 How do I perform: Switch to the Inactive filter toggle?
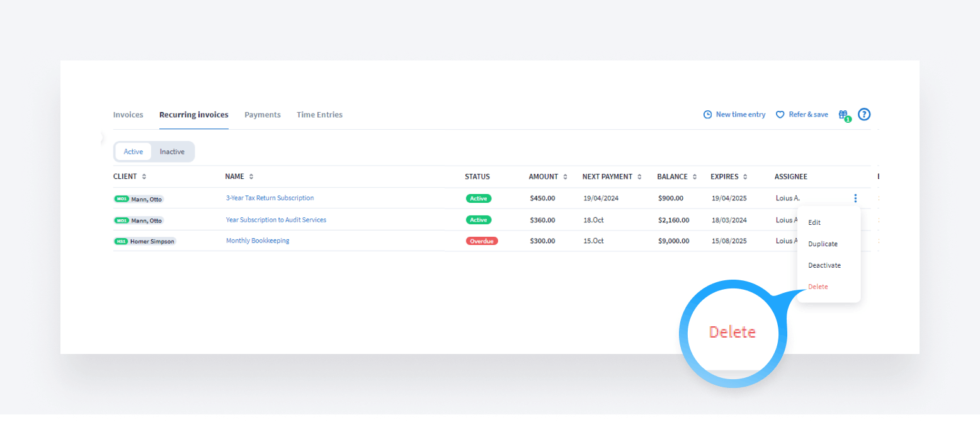coord(172,152)
